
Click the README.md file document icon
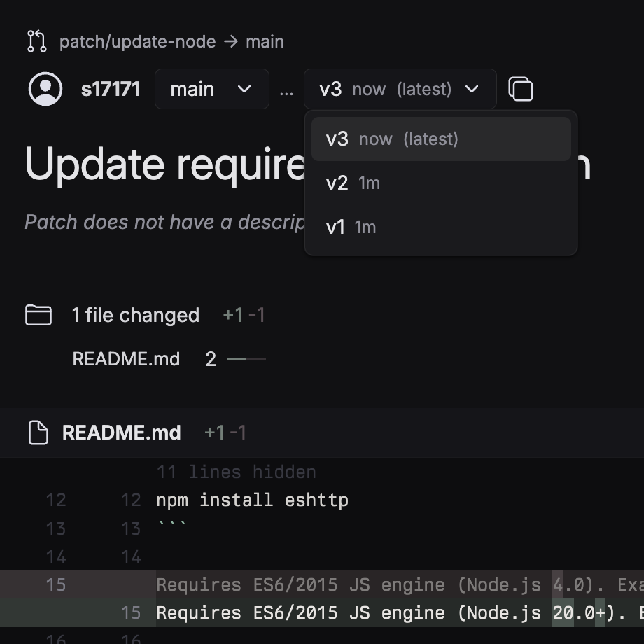[38, 433]
